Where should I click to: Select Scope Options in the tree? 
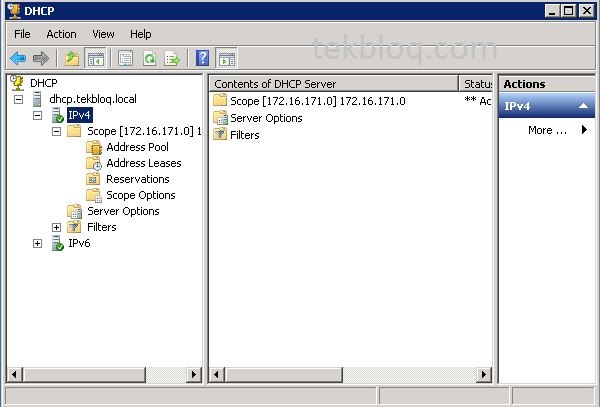tap(140, 195)
